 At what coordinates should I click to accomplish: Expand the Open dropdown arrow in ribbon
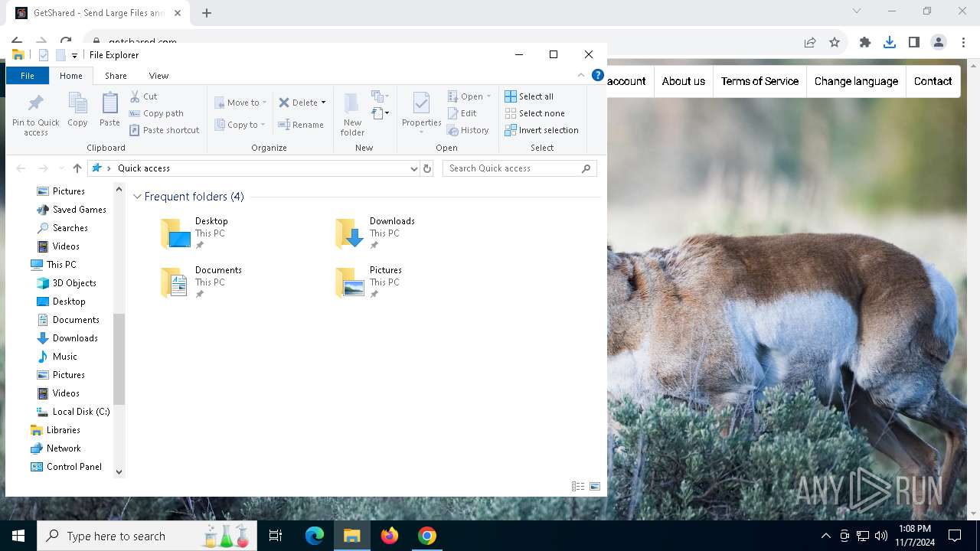click(488, 96)
